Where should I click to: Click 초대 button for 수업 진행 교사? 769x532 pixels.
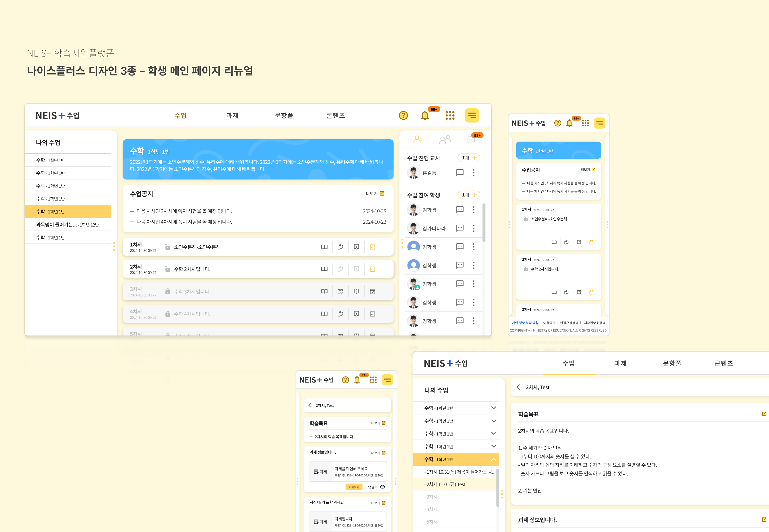coord(468,158)
